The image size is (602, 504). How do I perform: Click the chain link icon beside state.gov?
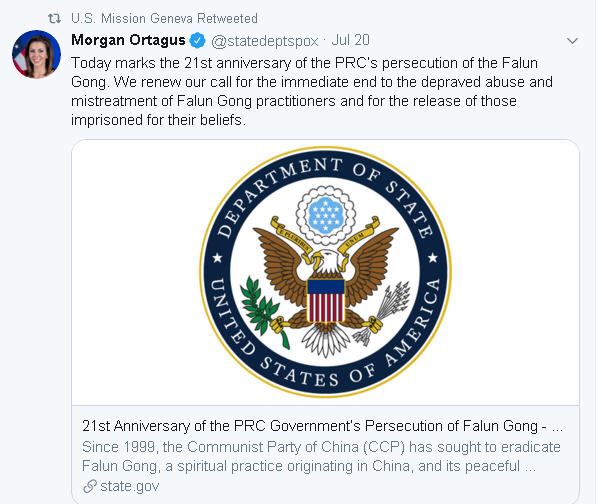(x=91, y=485)
